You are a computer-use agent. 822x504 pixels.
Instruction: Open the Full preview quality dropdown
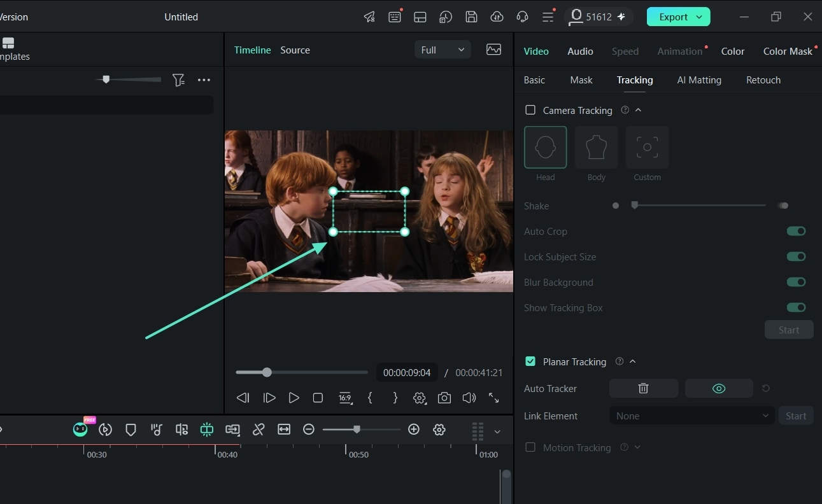coord(443,50)
